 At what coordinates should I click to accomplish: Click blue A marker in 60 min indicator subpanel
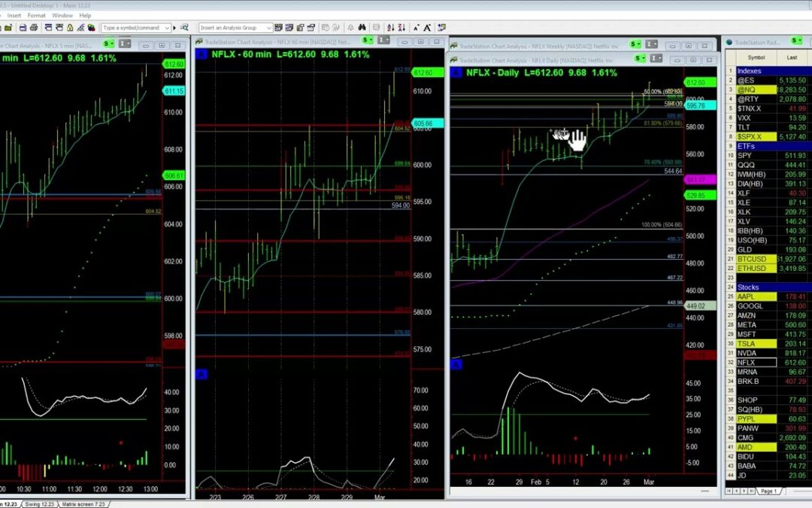click(x=201, y=374)
